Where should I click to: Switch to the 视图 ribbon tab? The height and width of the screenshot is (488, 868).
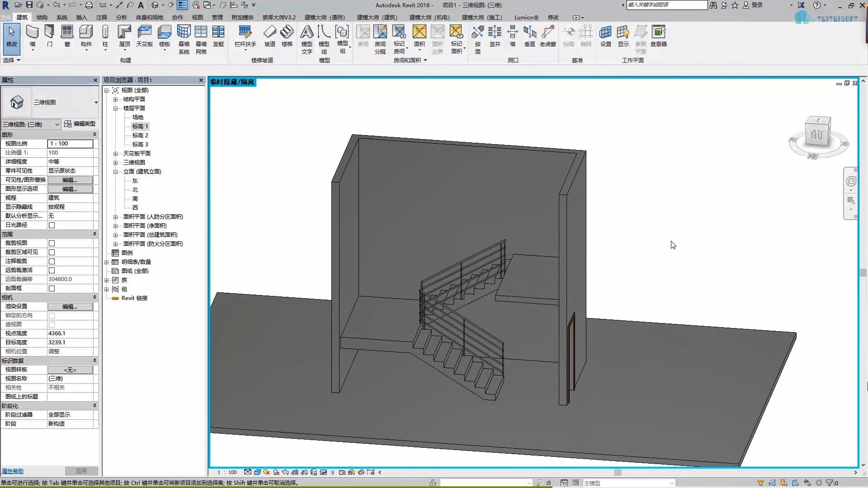tap(198, 18)
